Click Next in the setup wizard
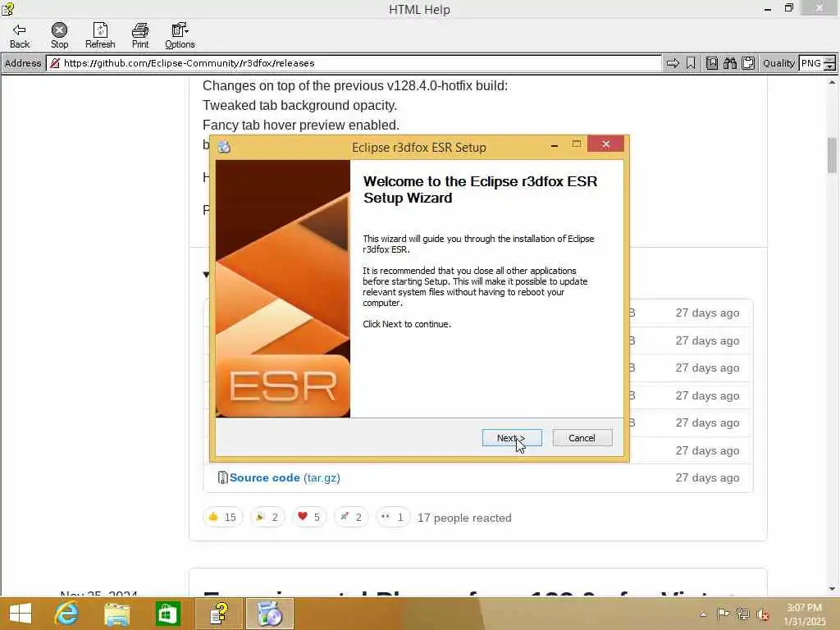The width and height of the screenshot is (840, 630). point(512,438)
